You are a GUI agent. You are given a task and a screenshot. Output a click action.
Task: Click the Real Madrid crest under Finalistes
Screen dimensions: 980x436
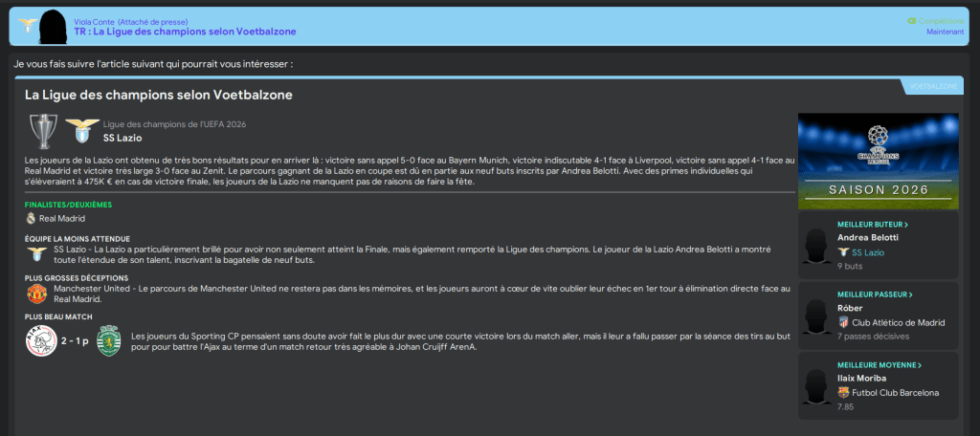point(31,218)
